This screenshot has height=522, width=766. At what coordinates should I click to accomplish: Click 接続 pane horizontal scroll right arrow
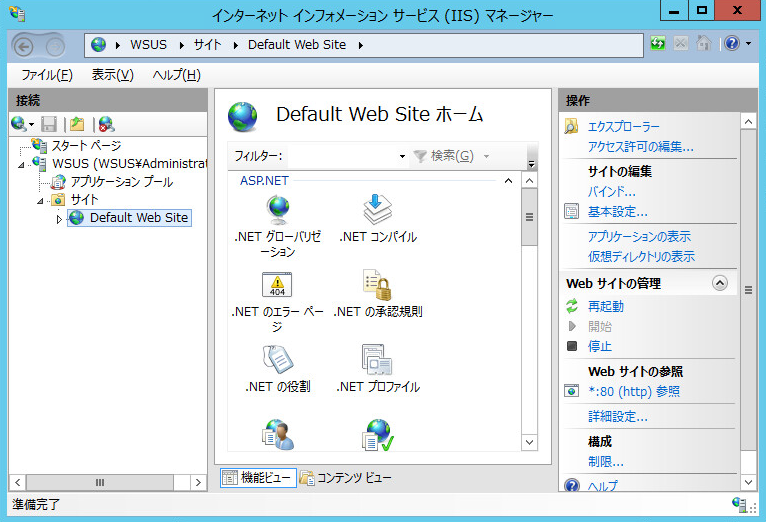tap(198, 482)
